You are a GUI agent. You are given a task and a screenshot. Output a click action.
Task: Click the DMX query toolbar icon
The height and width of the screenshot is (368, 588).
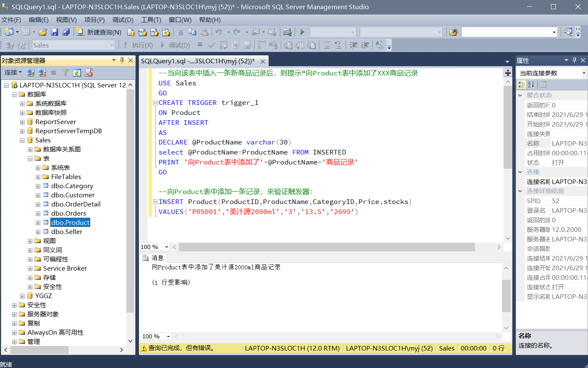point(154,32)
